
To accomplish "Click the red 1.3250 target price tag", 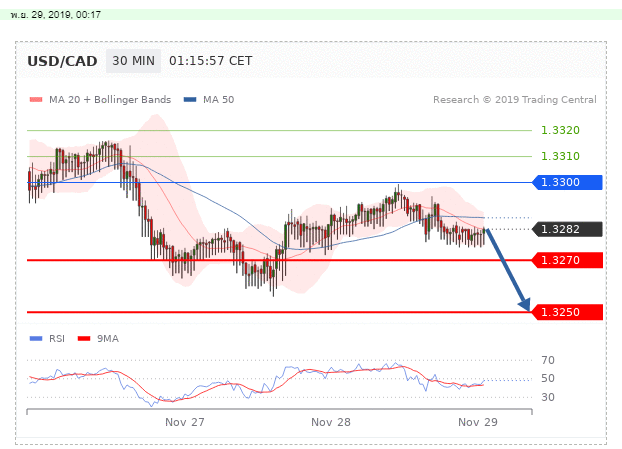I will pos(567,312).
